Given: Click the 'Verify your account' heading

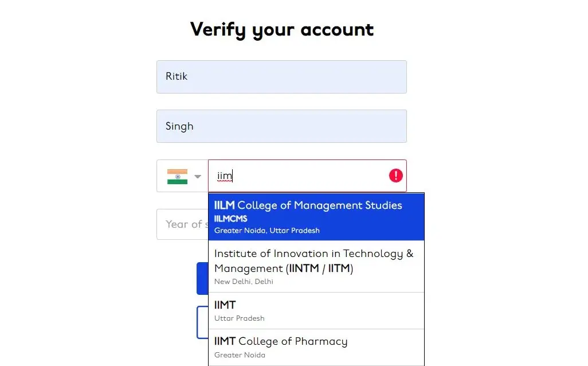Looking at the screenshot, I should (x=282, y=30).
